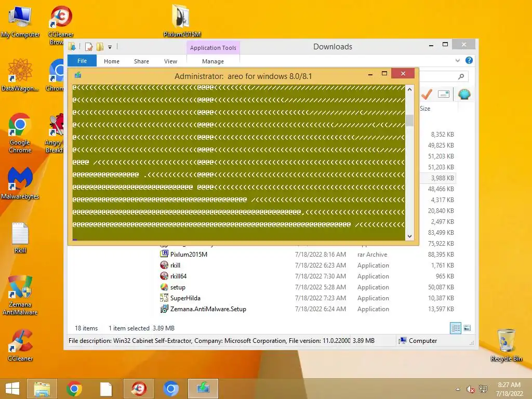This screenshot has width=532, height=399.
Task: Open the network tray icon
Action: [x=483, y=389]
